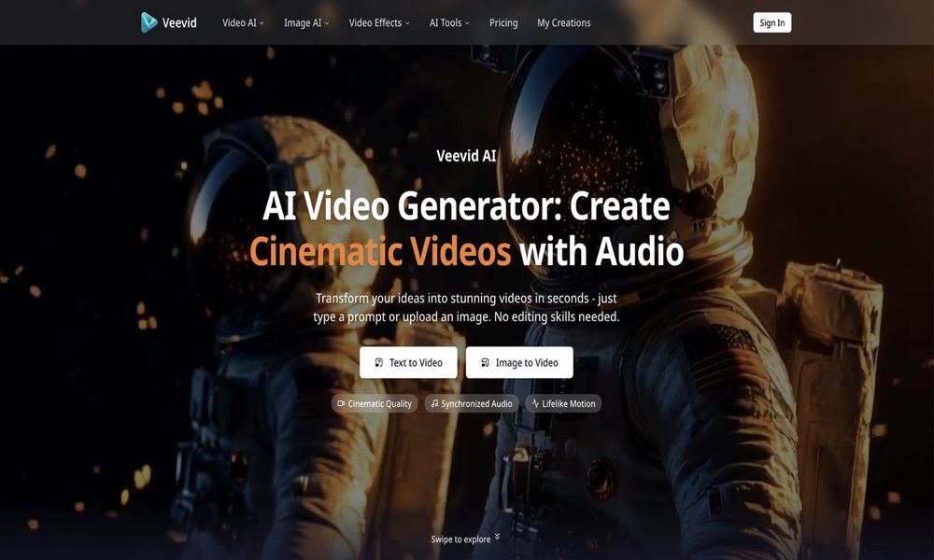Select the Lifelike Motion badge
Image resolution: width=934 pixels, height=560 pixels.
(564, 404)
